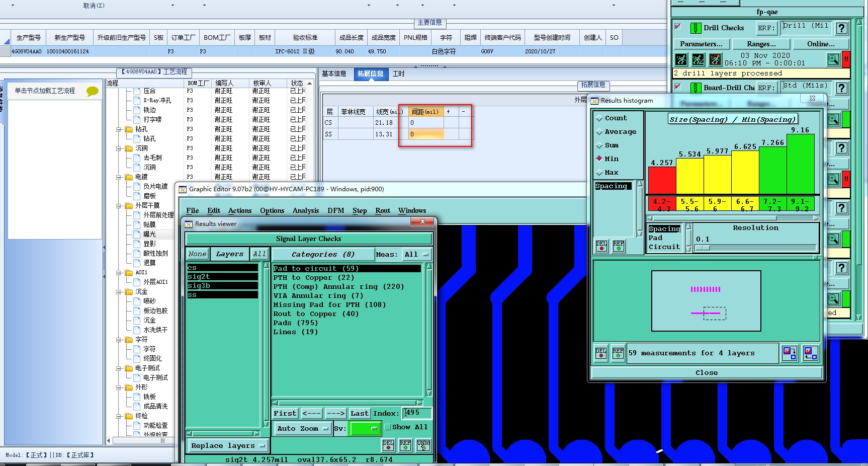Select the Count radio option

(x=599, y=118)
